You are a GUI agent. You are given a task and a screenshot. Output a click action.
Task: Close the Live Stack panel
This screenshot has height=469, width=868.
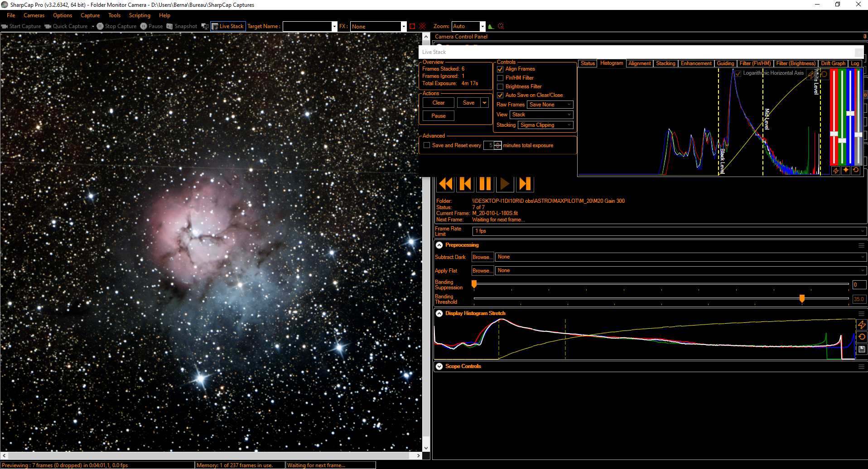(x=858, y=52)
